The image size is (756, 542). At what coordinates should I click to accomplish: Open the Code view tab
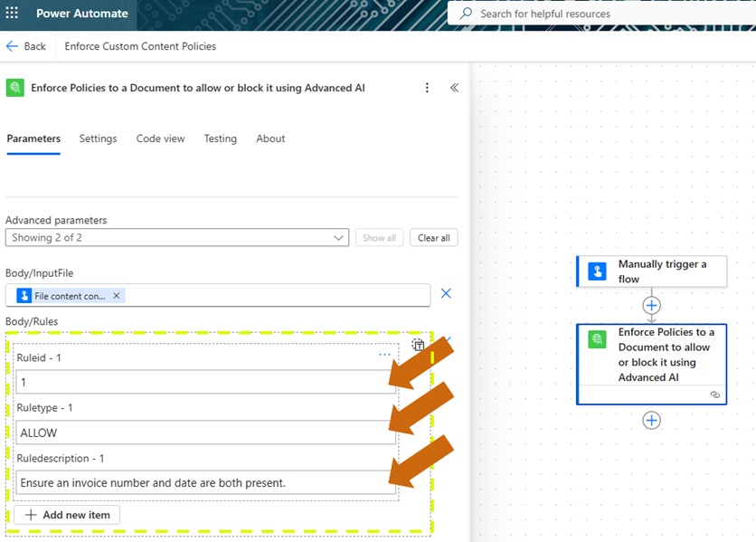pos(160,138)
